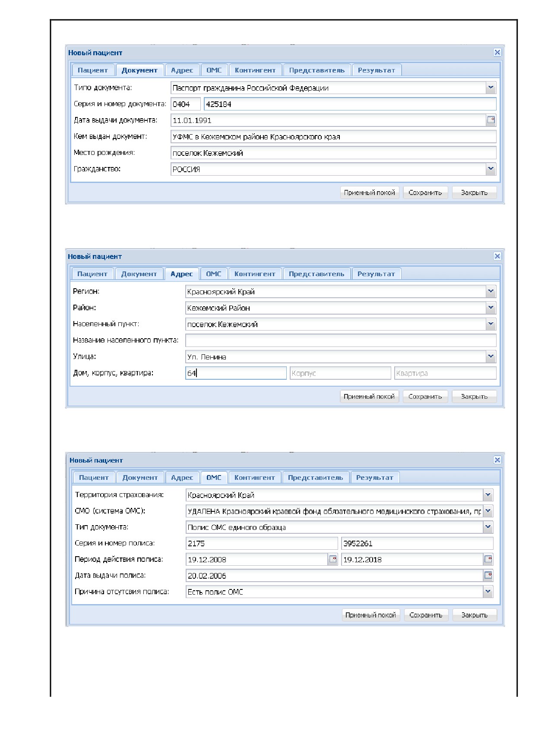Open calendar for policy period end date
The image size is (535, 756).
pos(488,559)
